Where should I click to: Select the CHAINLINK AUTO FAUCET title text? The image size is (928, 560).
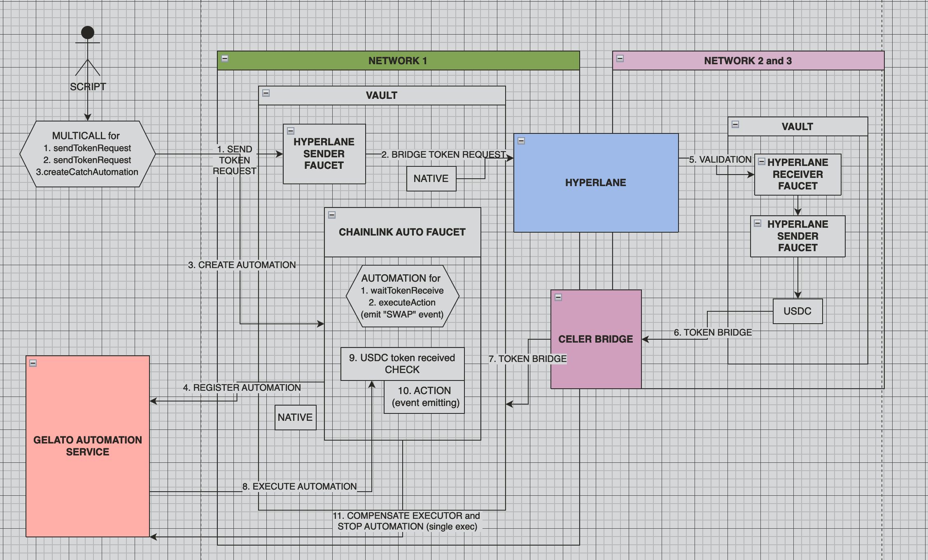point(402,232)
